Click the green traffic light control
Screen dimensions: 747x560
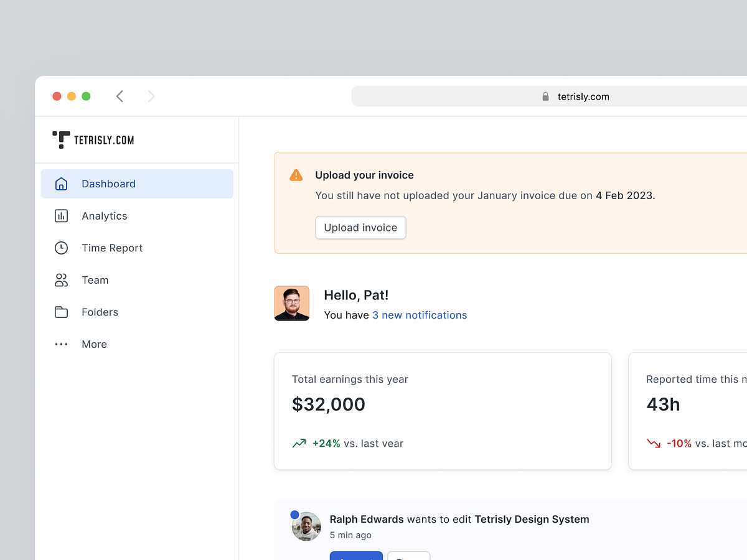(x=86, y=96)
